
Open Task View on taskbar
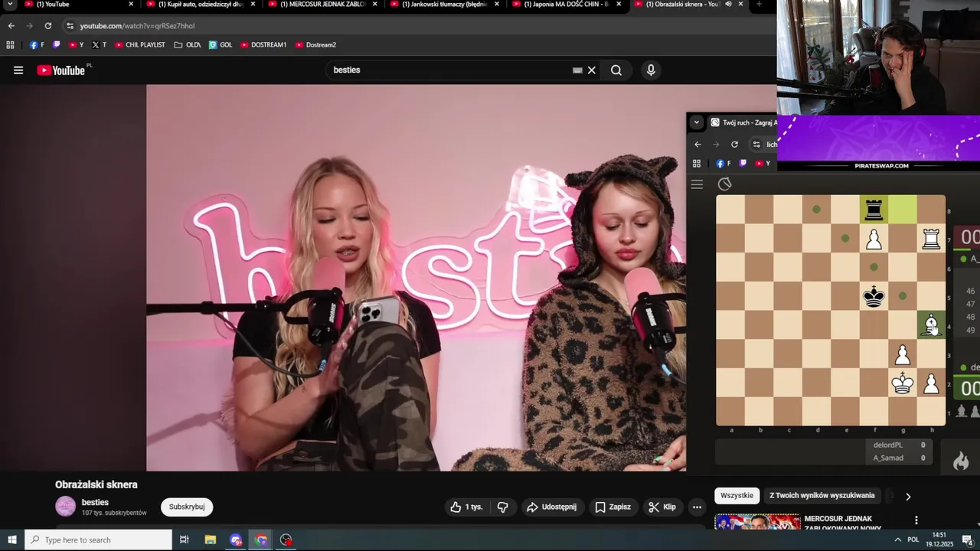(x=185, y=540)
